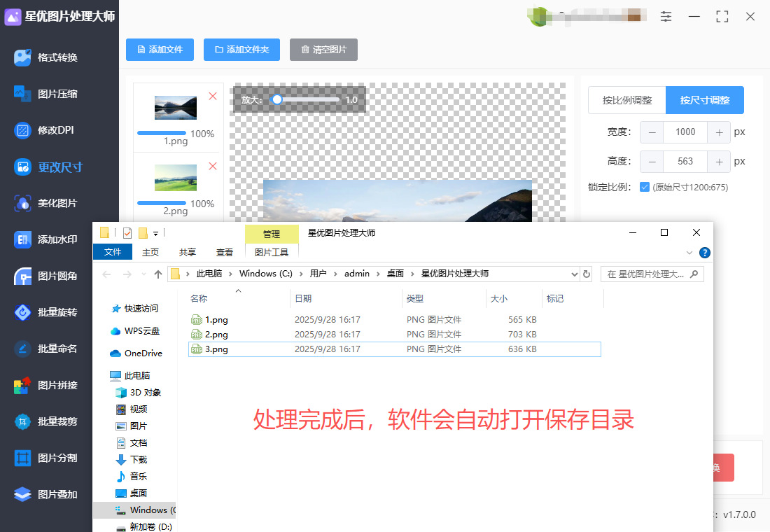Open the 图片工具 ribbon tab
Image resolution: width=770 pixels, height=532 pixels.
272,253
